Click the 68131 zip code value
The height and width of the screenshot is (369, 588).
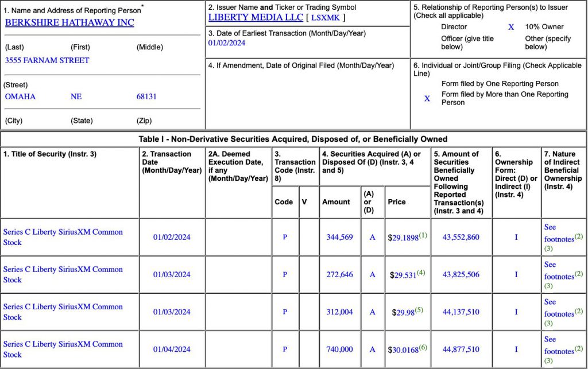(x=146, y=96)
